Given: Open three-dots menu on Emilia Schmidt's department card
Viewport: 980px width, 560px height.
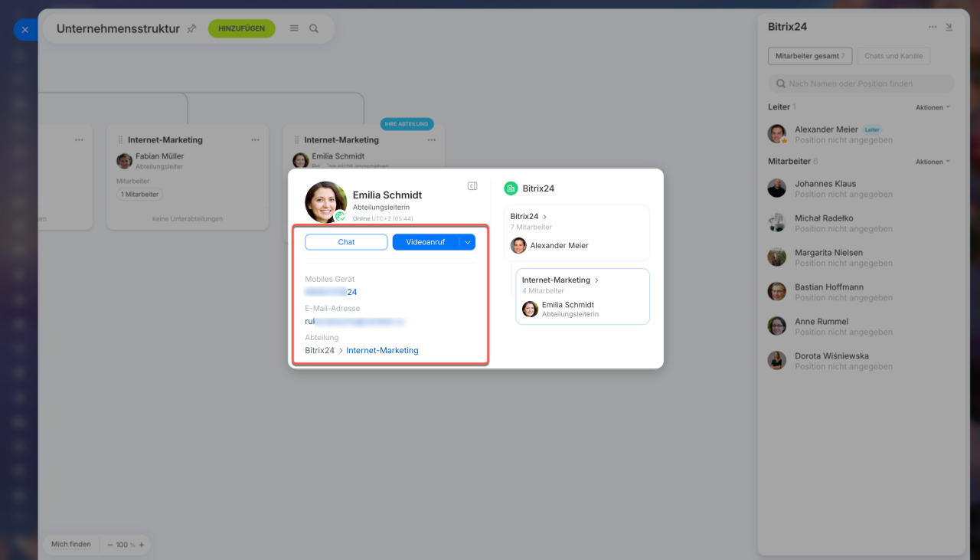Looking at the screenshot, I should (x=432, y=140).
